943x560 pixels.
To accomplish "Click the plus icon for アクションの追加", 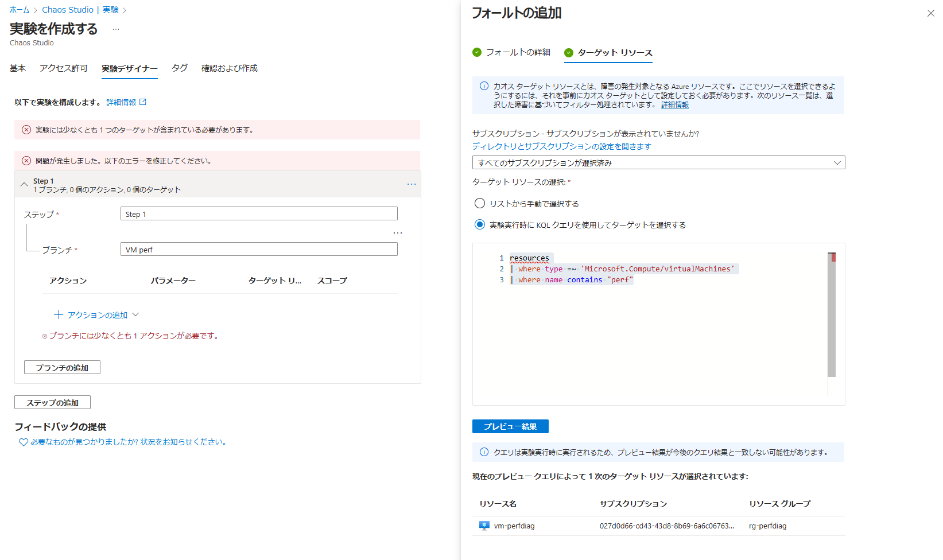I will 59,315.
